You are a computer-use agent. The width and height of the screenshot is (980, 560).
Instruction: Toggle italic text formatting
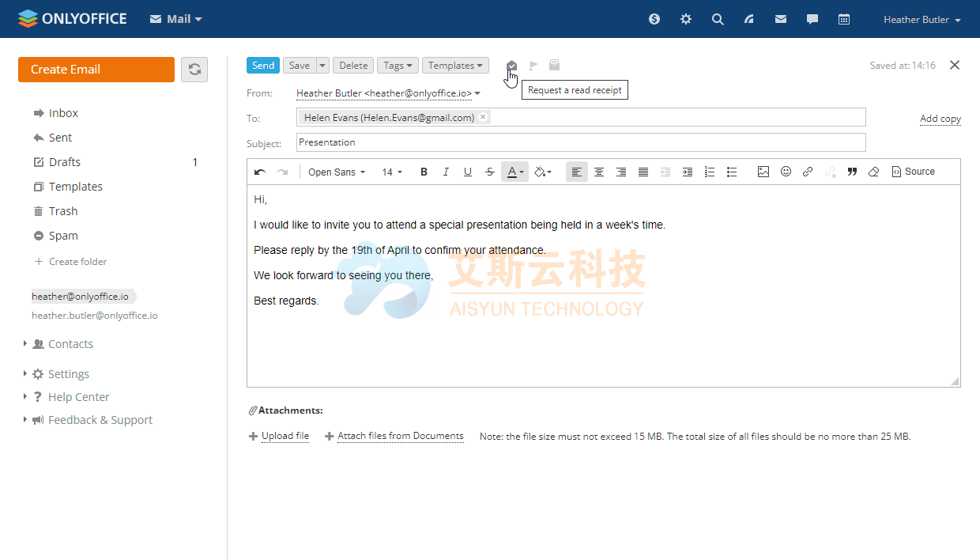click(x=446, y=172)
